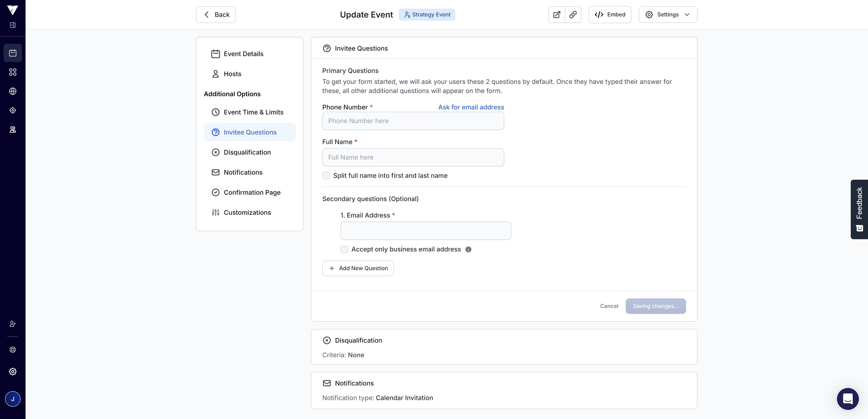This screenshot has height=419, width=868.
Task: Open the globe icon in left sidebar
Action: point(13,91)
